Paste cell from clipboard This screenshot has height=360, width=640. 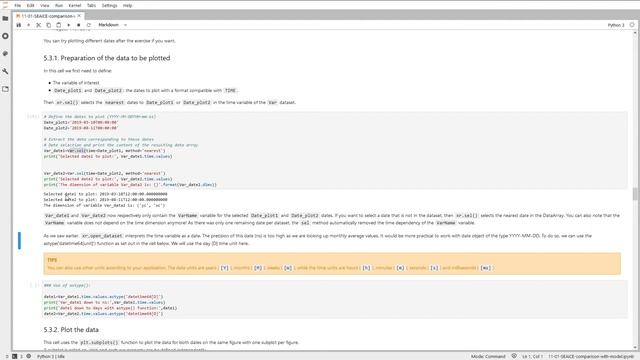coord(59,25)
